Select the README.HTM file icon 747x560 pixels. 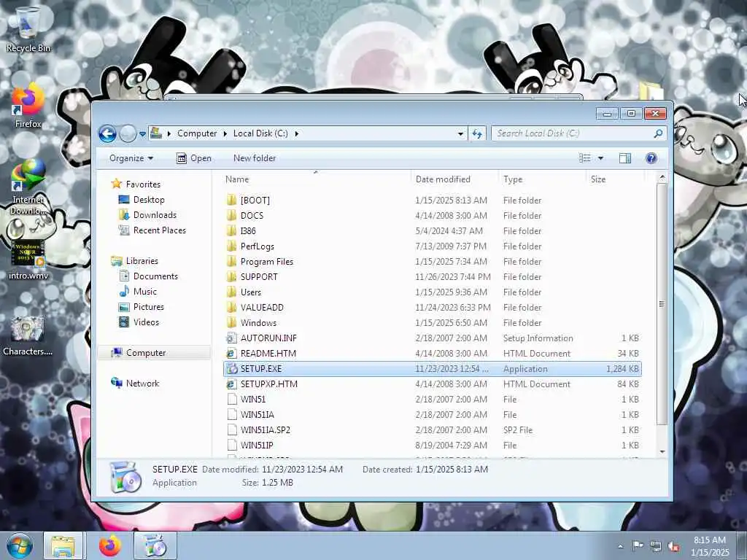click(x=231, y=354)
